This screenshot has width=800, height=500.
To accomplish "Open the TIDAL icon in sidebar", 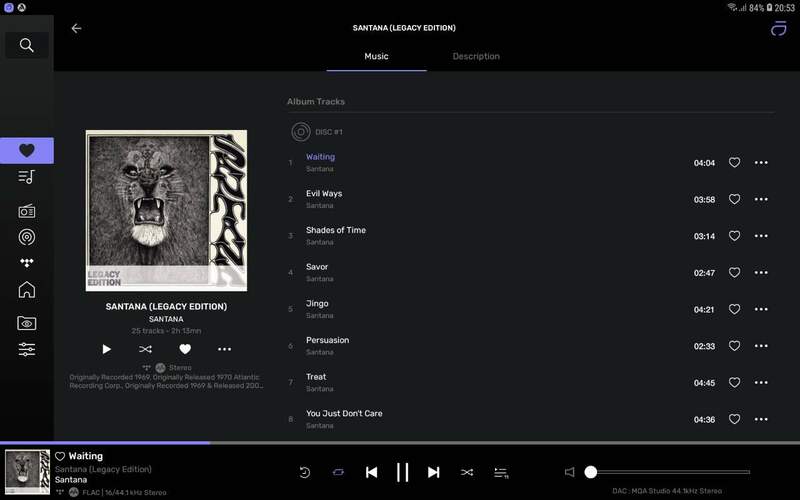I will [x=27, y=263].
